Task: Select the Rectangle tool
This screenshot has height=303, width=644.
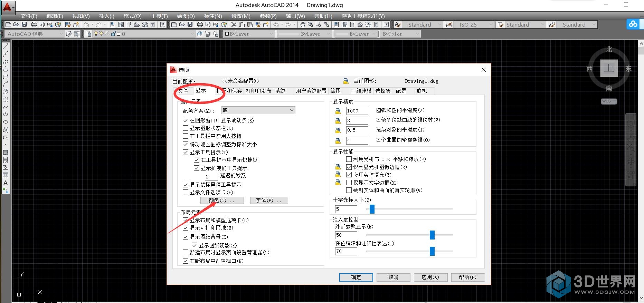Action: (x=6, y=77)
